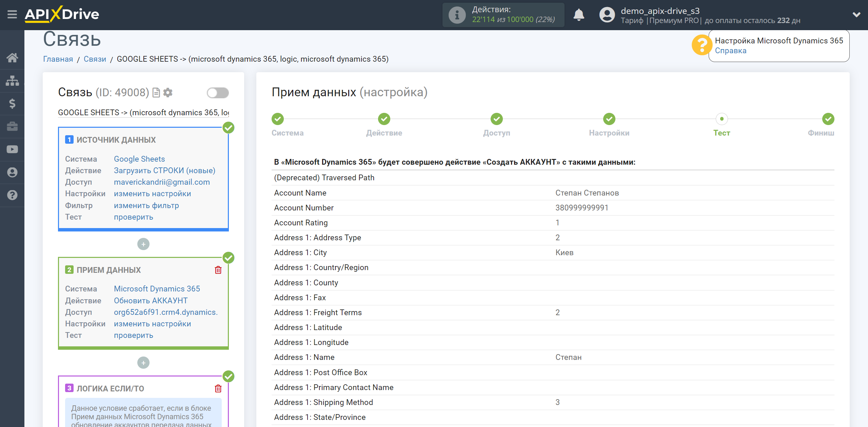Open the hamburger menu
The width and height of the screenshot is (868, 427).
(x=12, y=14)
